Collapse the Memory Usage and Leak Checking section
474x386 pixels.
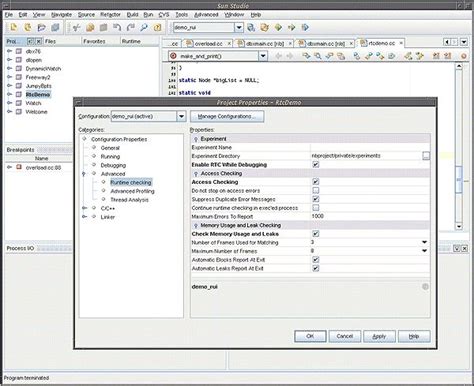click(196, 225)
